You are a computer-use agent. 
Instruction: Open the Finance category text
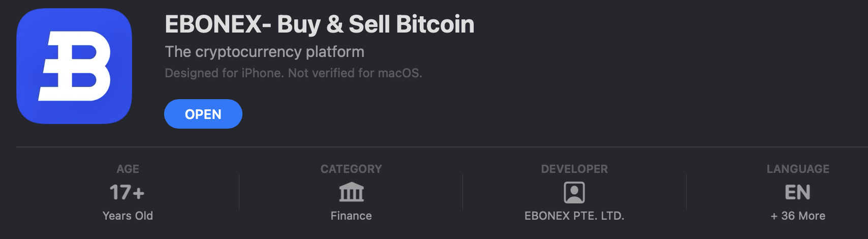[x=351, y=216]
